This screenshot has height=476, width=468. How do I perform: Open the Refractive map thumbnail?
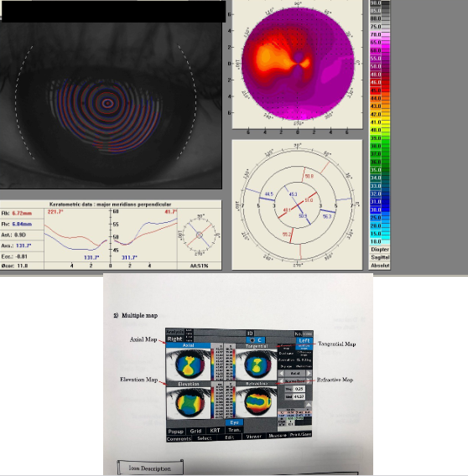[x=256, y=402]
